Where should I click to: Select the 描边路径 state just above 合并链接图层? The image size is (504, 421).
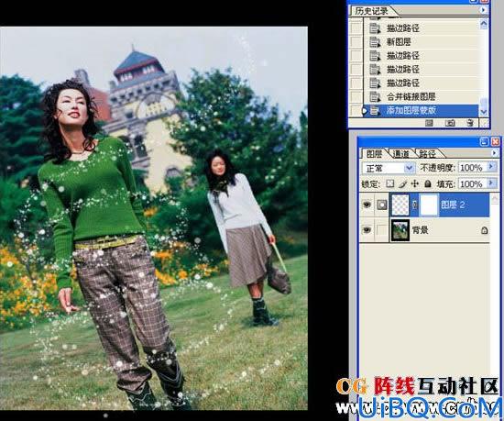tap(403, 83)
